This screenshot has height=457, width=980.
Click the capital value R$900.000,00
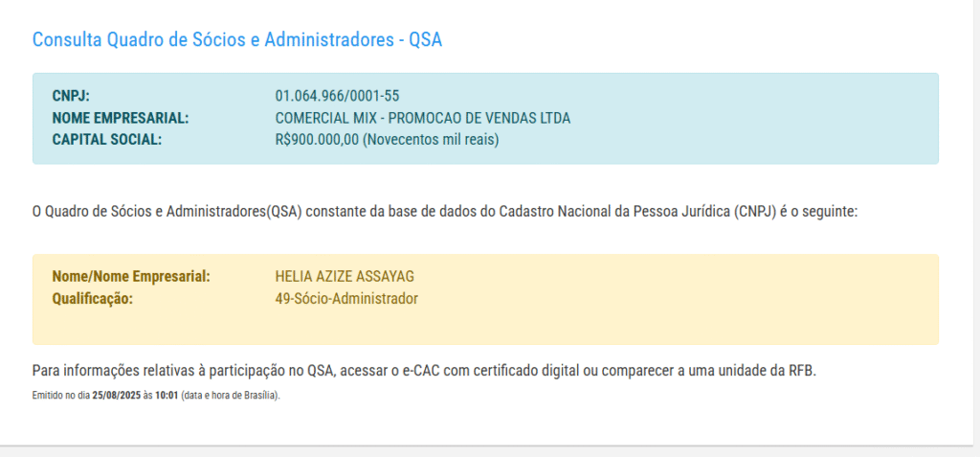tap(317, 140)
